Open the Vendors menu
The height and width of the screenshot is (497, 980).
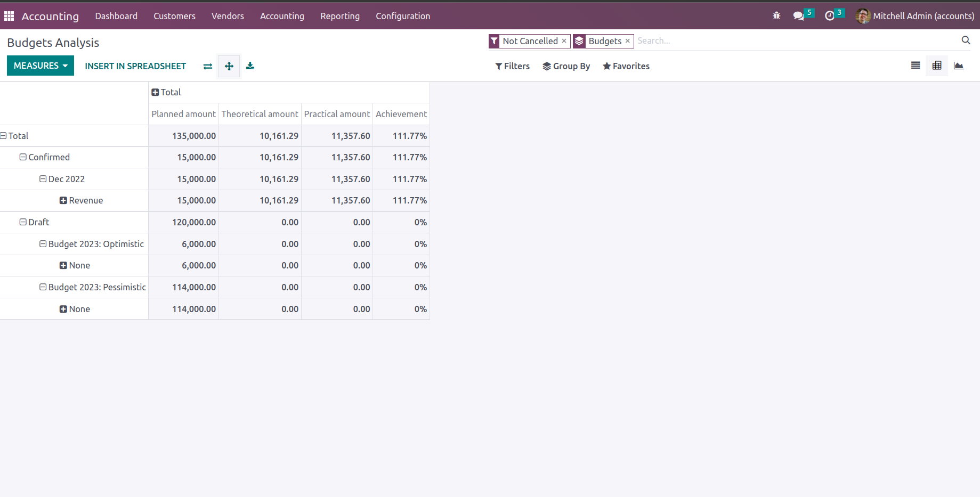pyautogui.click(x=228, y=16)
